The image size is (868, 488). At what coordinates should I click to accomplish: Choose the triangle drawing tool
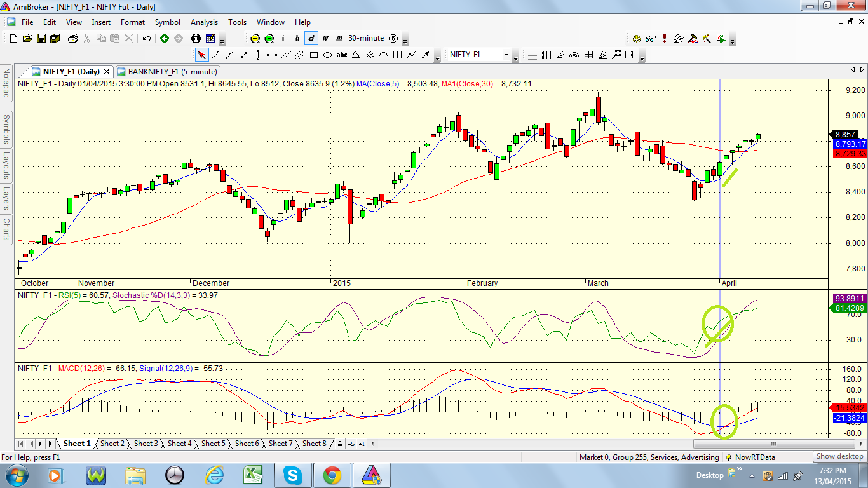click(356, 55)
